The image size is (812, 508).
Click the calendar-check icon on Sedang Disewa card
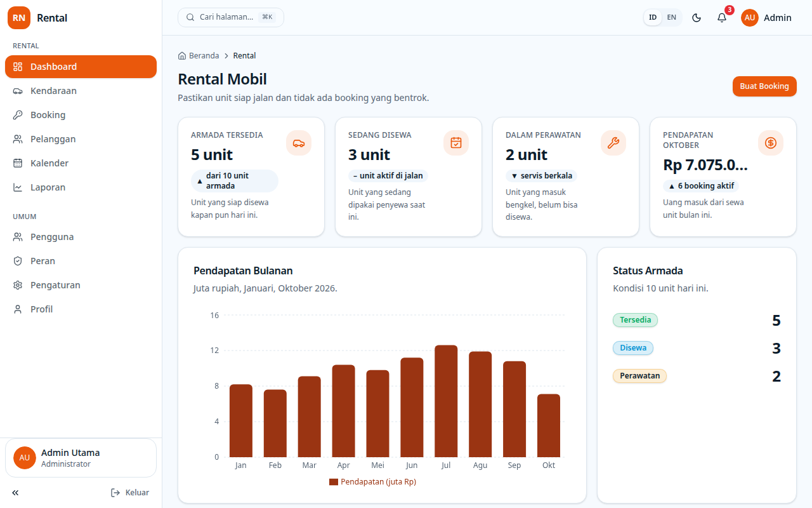point(456,143)
